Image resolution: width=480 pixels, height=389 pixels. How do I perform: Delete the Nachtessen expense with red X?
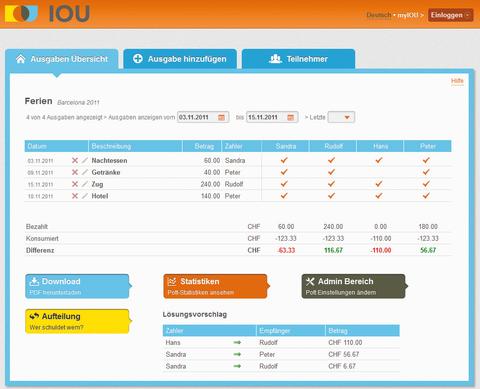pyautogui.click(x=75, y=160)
